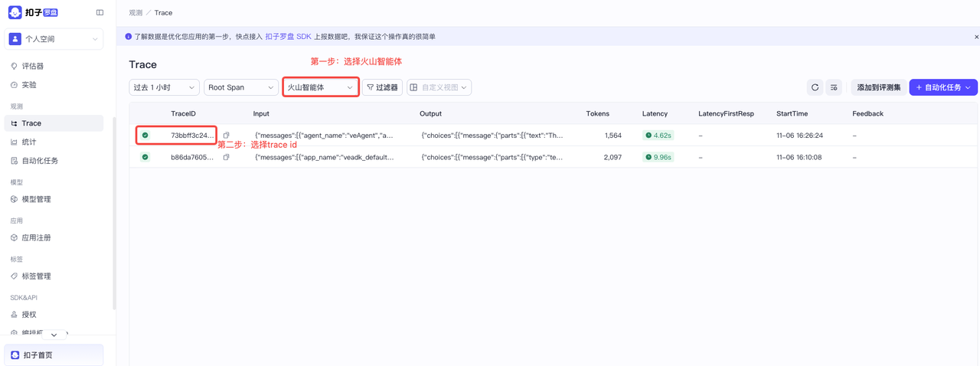Open the 扣子罗盘 SDK link
Image resolution: width=980 pixels, height=366 pixels.
[x=288, y=37]
